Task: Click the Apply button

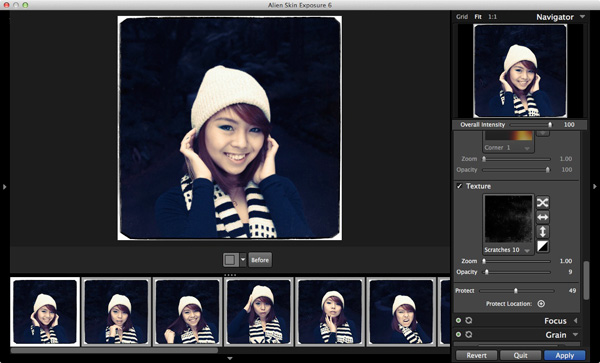Action: click(565, 355)
